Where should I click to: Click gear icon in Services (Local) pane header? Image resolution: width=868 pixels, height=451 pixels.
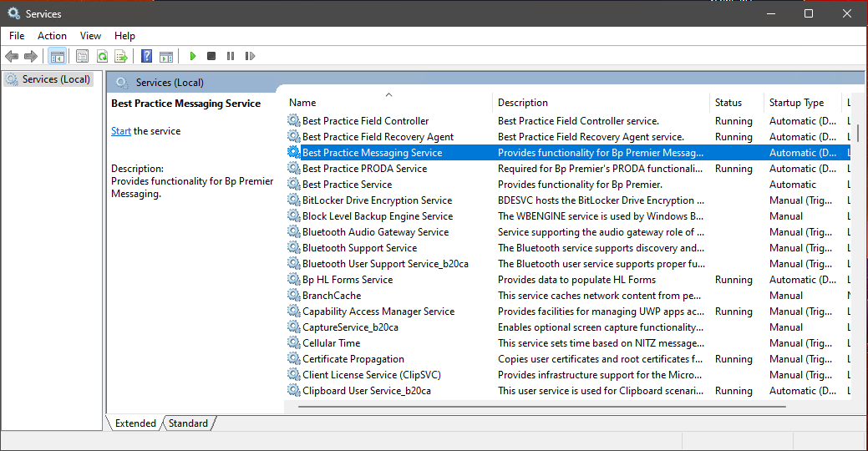click(x=122, y=83)
